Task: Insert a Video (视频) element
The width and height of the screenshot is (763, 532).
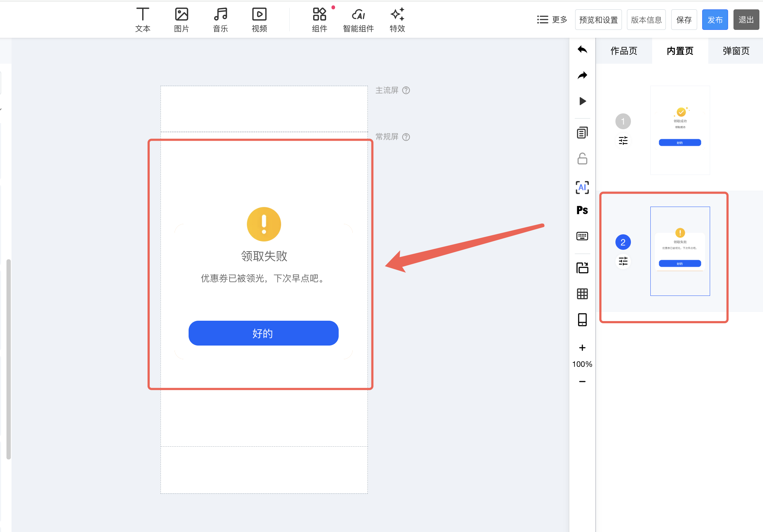Action: click(259, 20)
